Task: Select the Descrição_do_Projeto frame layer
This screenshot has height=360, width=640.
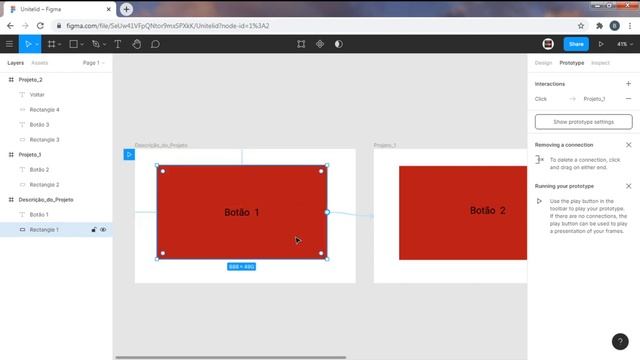Action: (x=56, y=200)
